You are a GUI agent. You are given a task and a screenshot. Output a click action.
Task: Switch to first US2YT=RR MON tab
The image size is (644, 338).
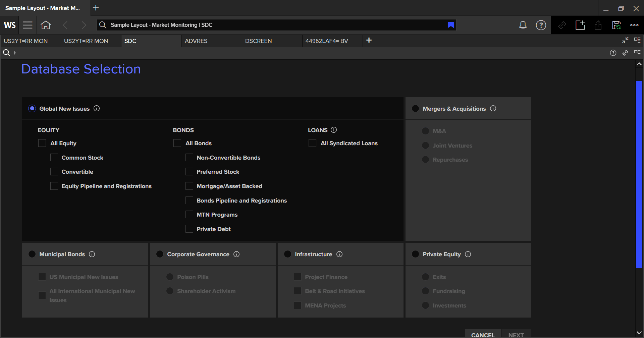[x=30, y=41]
